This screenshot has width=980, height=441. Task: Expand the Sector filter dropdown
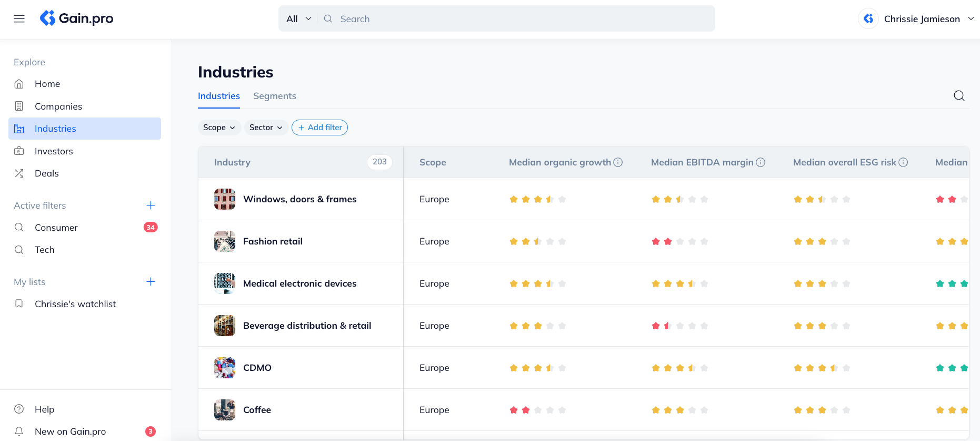point(266,128)
